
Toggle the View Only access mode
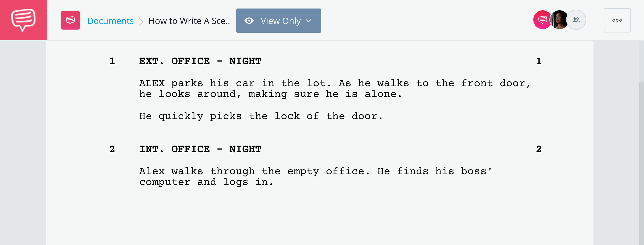point(278,20)
